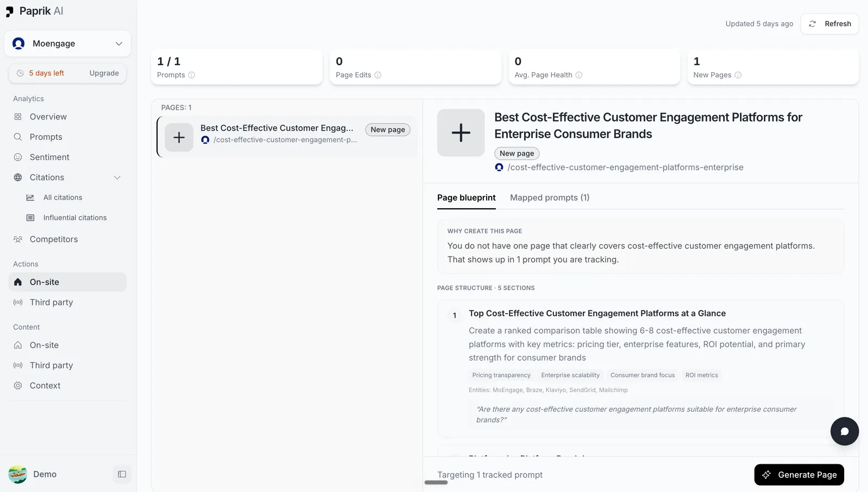Click info icon next to New Pages
Image resolution: width=868 pixels, height=492 pixels.
click(738, 75)
